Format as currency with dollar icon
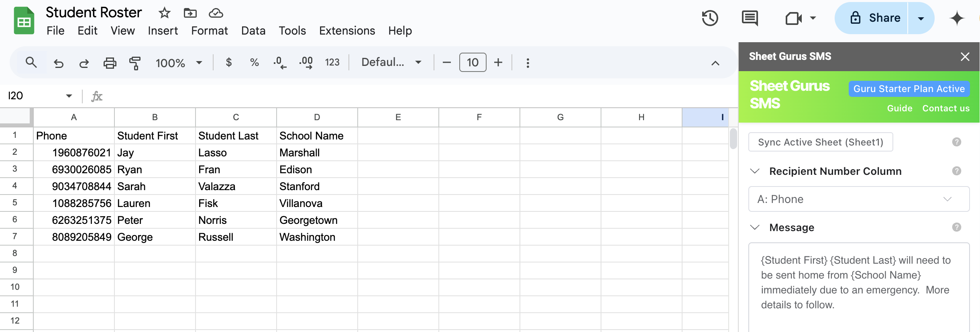980x332 pixels. point(229,62)
